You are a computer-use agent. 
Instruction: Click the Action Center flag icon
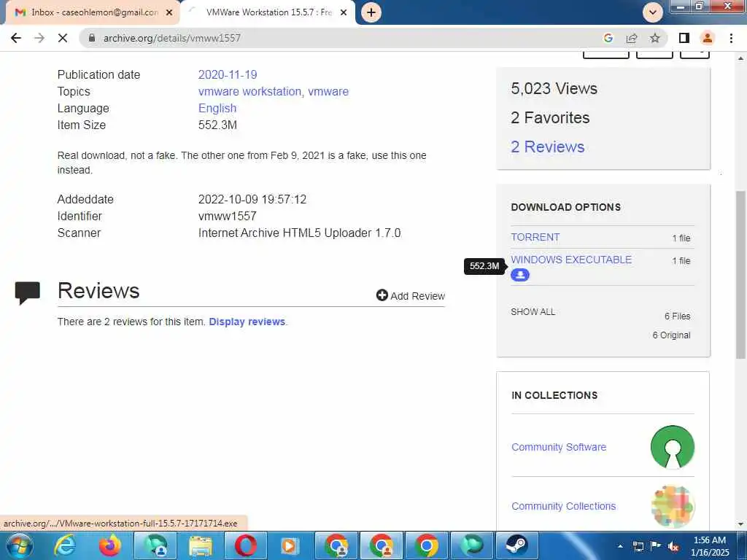point(656,545)
